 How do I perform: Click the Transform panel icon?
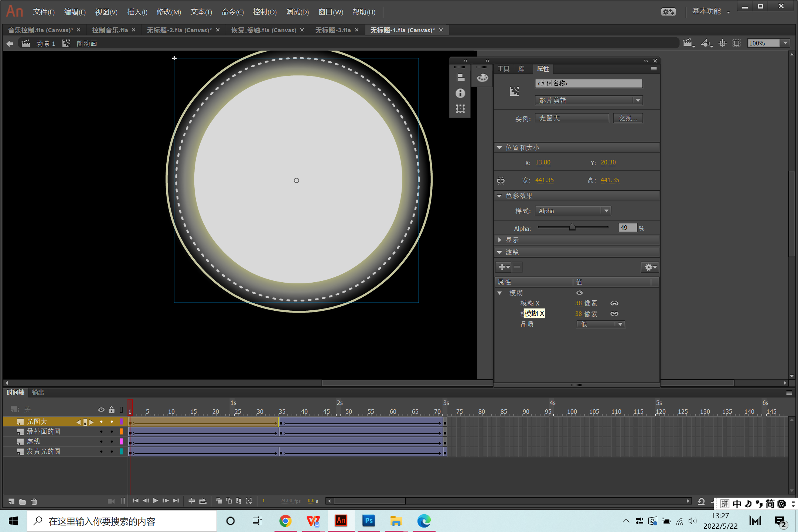(x=460, y=109)
